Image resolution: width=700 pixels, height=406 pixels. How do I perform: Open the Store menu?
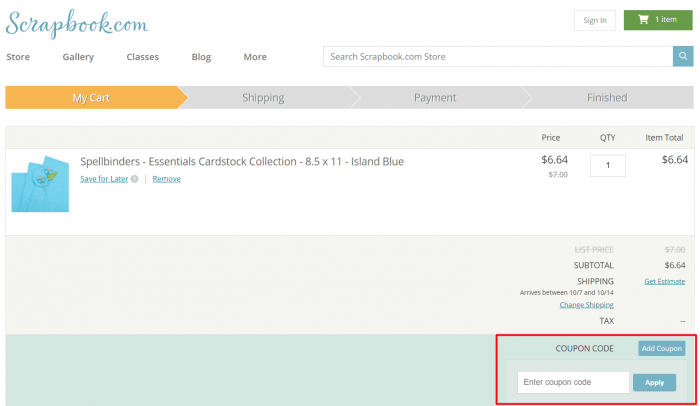pyautogui.click(x=18, y=57)
